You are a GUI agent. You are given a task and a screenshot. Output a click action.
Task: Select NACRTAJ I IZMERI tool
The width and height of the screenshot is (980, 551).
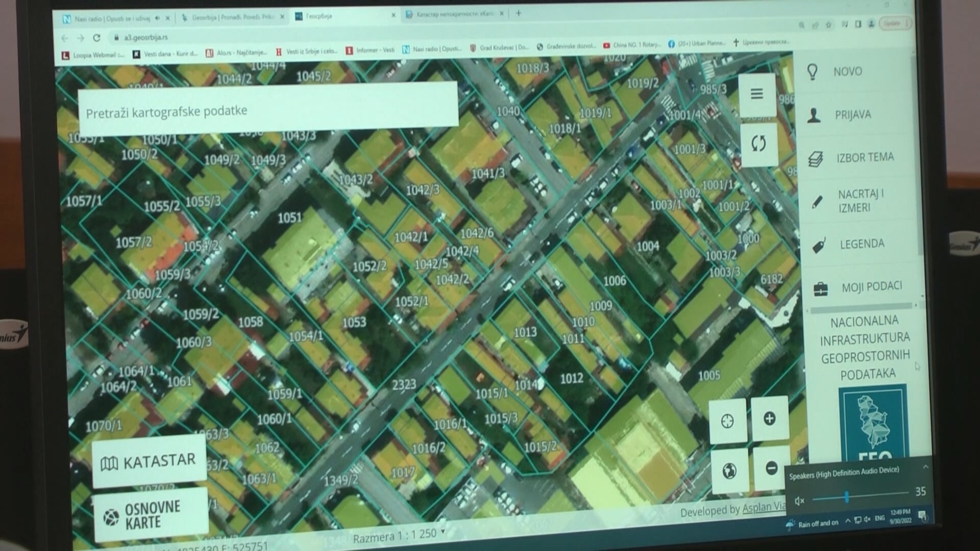point(860,201)
